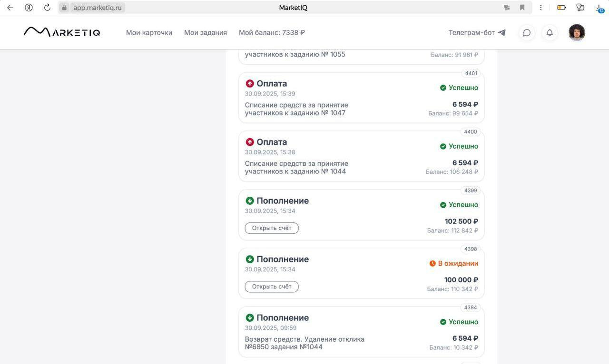The image size is (609, 364).
Task: Click Мой баланс: 7338 ₽
Action: pyautogui.click(x=272, y=33)
